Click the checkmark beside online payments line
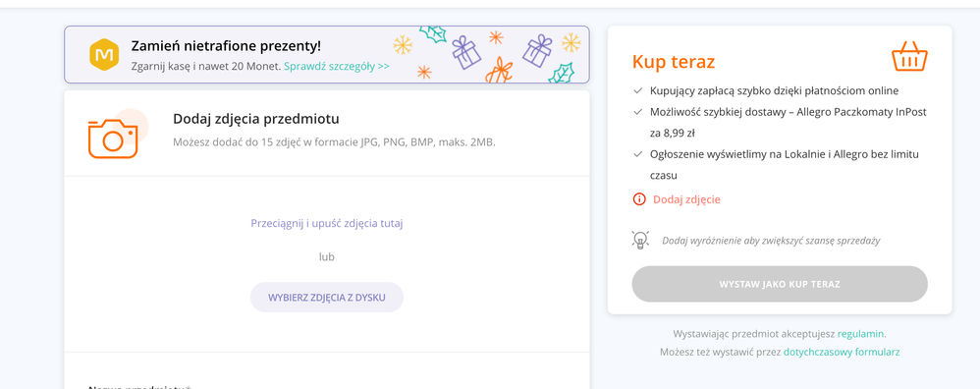980x389 pixels. pyautogui.click(x=638, y=90)
